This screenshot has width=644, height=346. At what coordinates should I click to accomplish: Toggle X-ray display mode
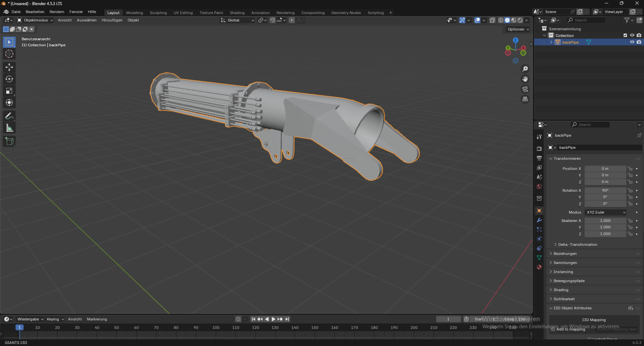492,20
